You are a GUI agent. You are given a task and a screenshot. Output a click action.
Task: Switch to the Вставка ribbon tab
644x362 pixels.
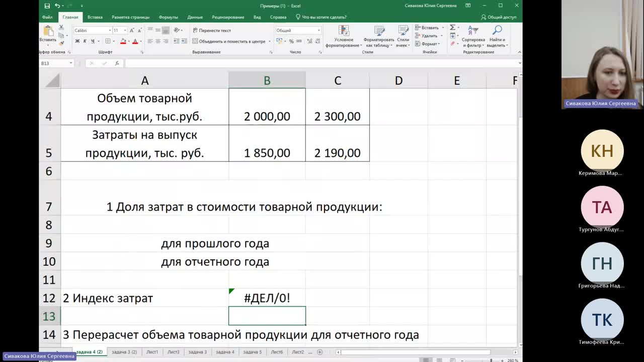(95, 17)
